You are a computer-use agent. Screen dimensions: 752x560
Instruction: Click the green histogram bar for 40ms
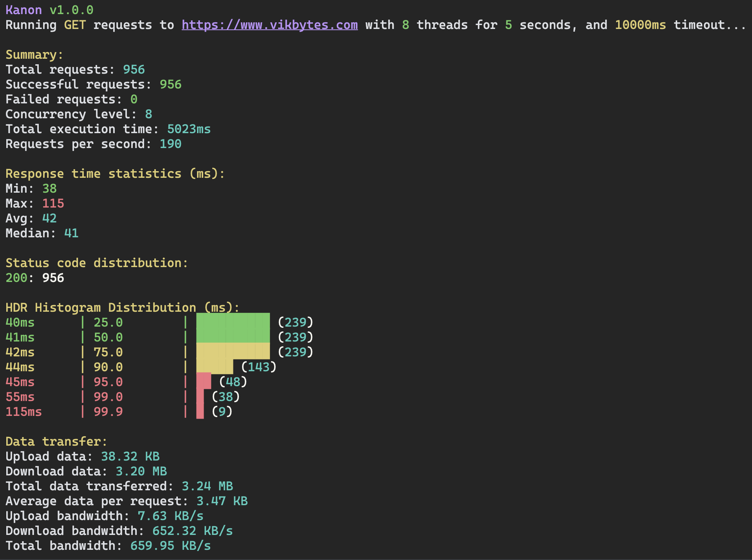point(233,321)
